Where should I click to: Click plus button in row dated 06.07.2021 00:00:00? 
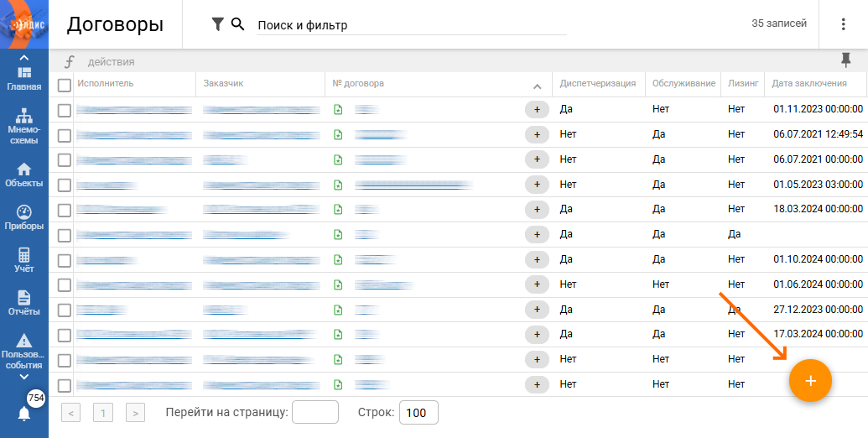coord(537,159)
